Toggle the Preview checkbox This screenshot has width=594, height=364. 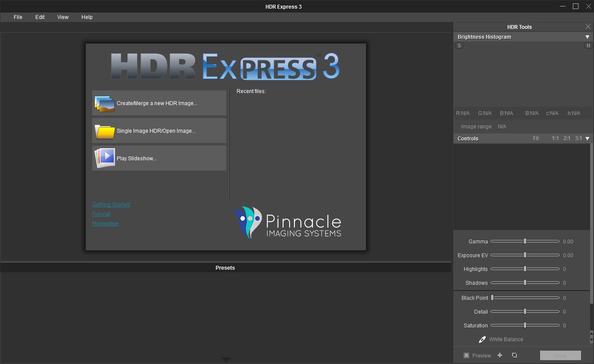466,355
